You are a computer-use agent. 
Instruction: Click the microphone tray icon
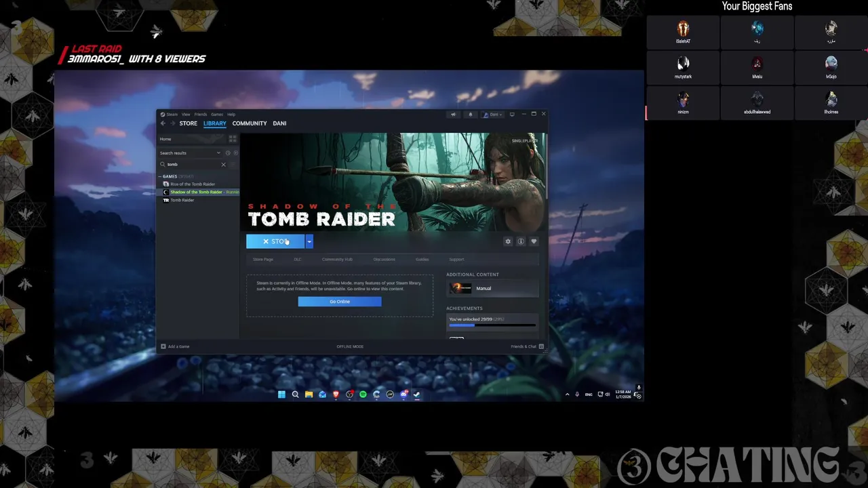pos(577,394)
